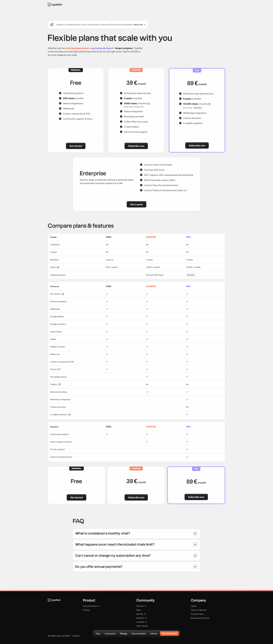Open Community in the bottom navigation bar
This screenshot has width=273, height=644.
click(110, 634)
